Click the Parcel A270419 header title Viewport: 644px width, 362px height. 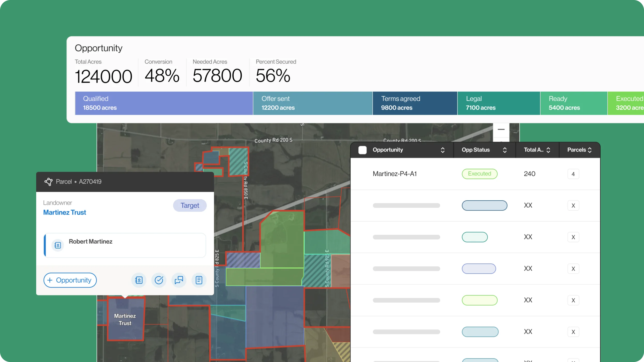pos(79,182)
